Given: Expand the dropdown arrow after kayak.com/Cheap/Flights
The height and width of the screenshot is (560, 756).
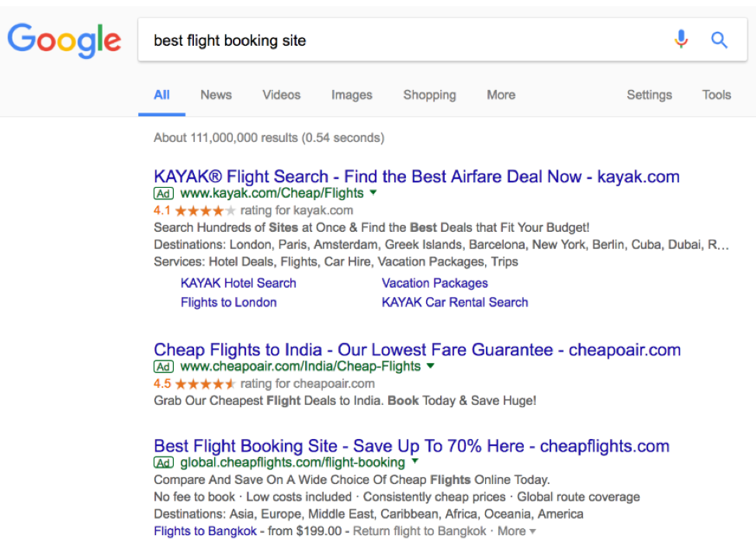Looking at the screenshot, I should [373, 193].
